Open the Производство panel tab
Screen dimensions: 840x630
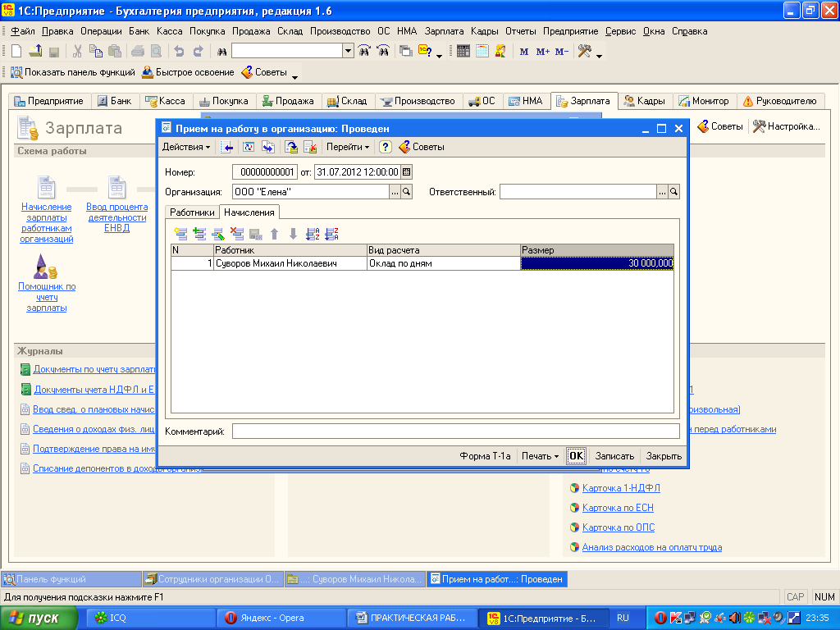418,101
